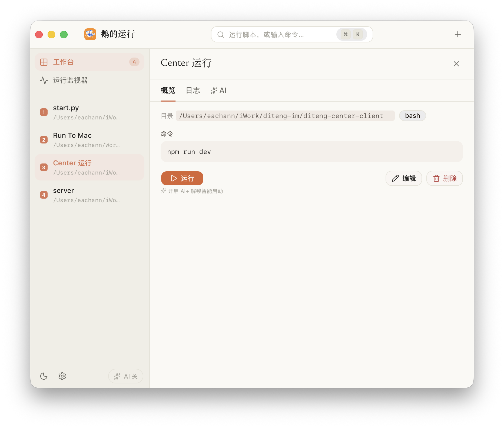Click Run To Mac path /Users/eachann/Wor…
This screenshot has height=428, width=504.
pos(86,145)
